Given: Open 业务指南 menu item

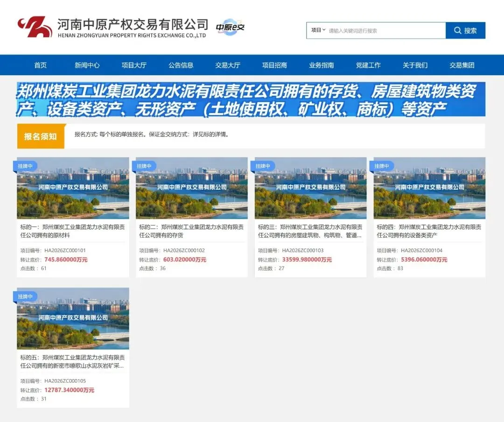Looking at the screenshot, I should click(322, 65).
